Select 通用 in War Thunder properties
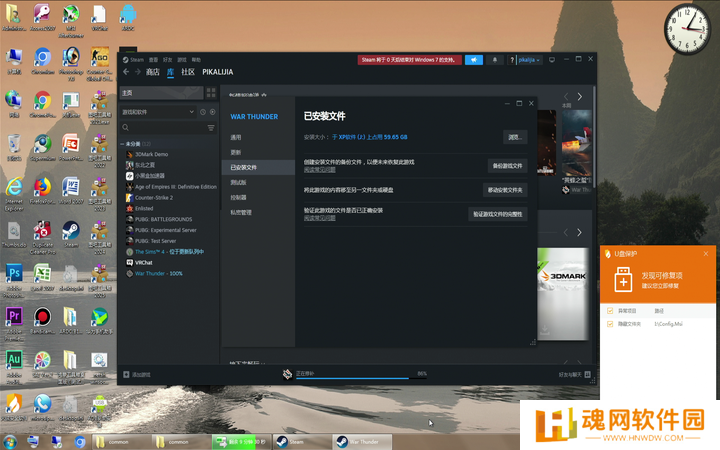Screen dimensions: 720x450 (258, 137)
